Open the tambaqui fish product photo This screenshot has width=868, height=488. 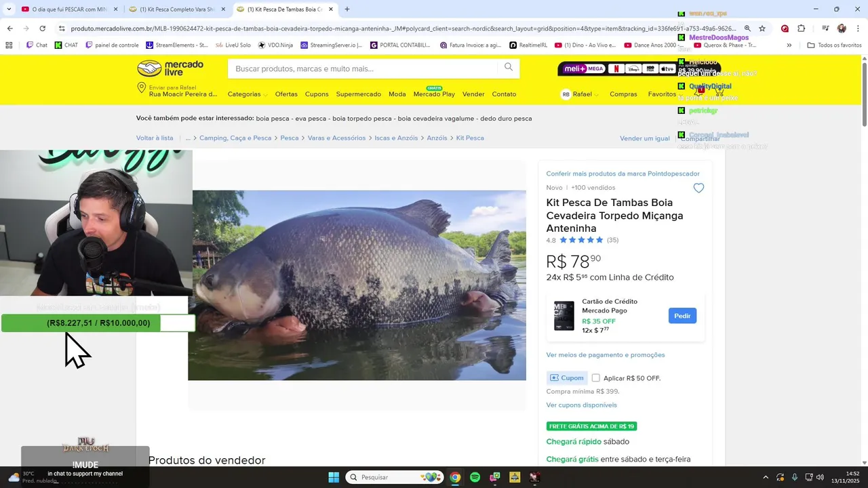[357, 285]
